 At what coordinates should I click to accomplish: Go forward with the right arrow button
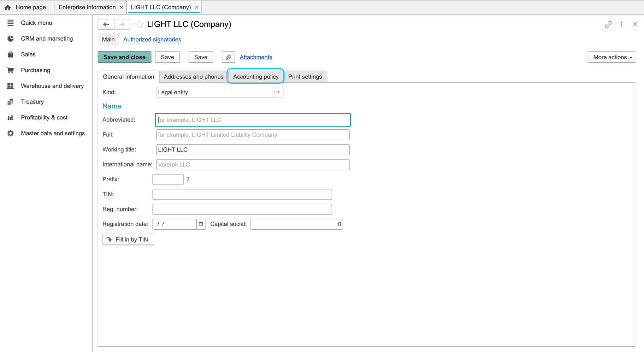point(122,24)
